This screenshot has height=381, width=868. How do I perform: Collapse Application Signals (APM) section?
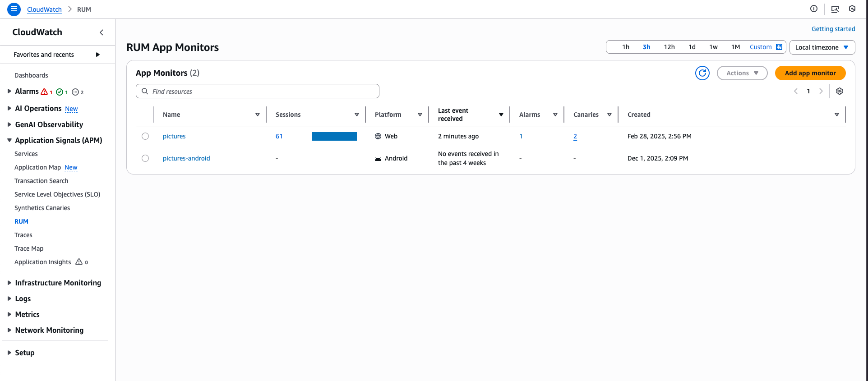[9, 140]
